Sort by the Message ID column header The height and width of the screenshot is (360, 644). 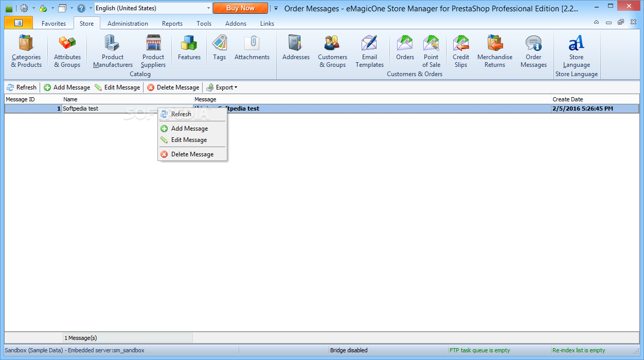click(x=33, y=99)
